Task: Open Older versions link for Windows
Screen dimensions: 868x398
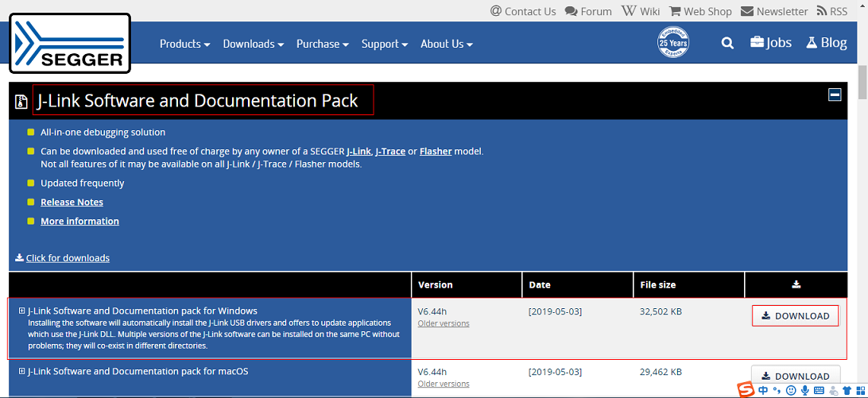Action: coord(444,323)
